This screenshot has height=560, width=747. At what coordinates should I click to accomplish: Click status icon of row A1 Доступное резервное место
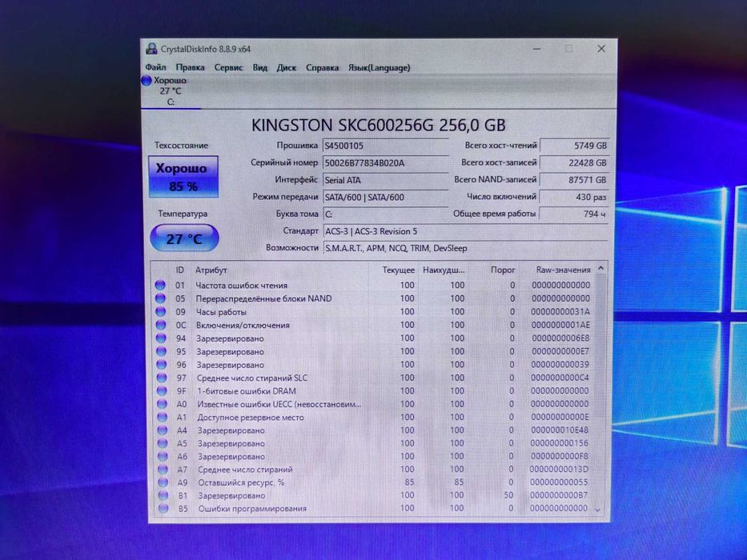point(163,418)
